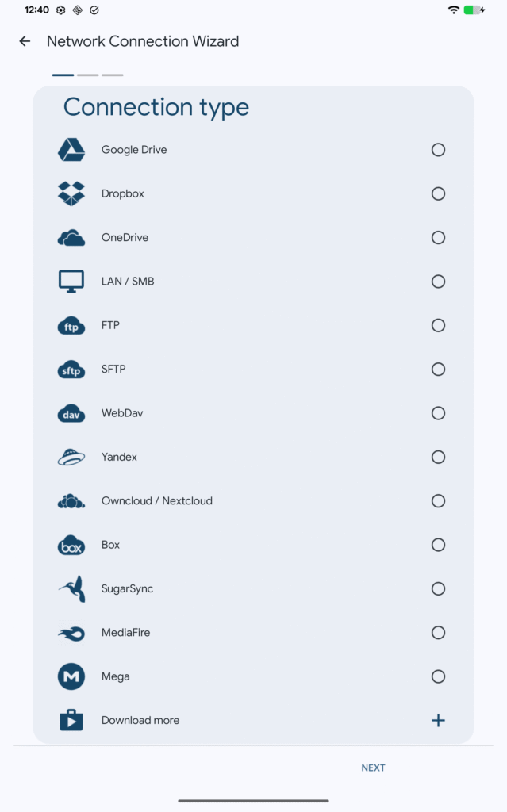Viewport: 507px width, 812px height.
Task: Select the Dropbox radio button
Action: point(438,193)
